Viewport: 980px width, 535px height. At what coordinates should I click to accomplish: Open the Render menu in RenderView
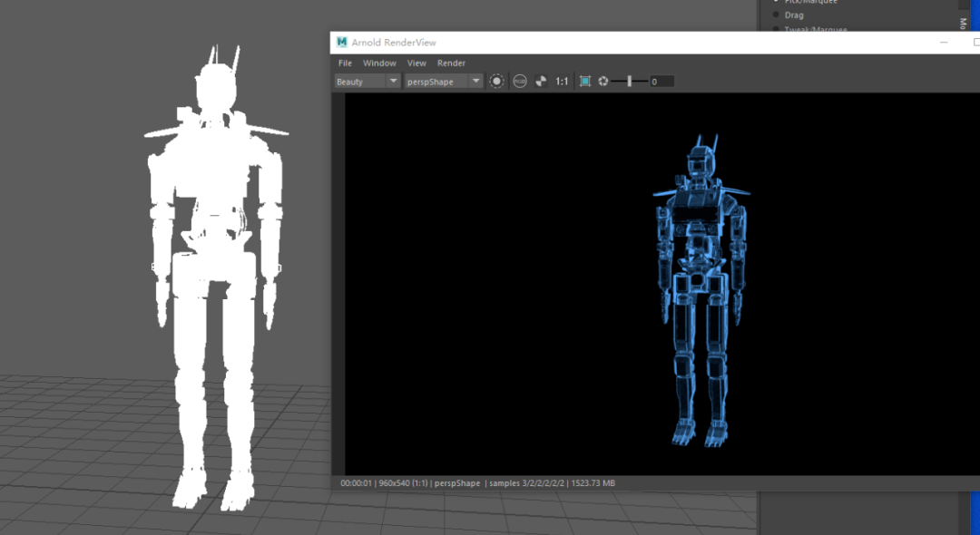[x=451, y=63]
